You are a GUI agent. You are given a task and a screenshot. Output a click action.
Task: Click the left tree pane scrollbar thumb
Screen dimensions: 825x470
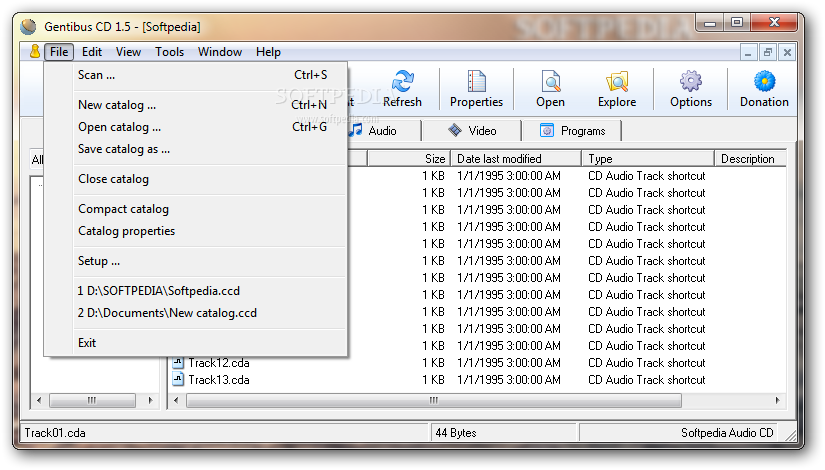[92, 401]
